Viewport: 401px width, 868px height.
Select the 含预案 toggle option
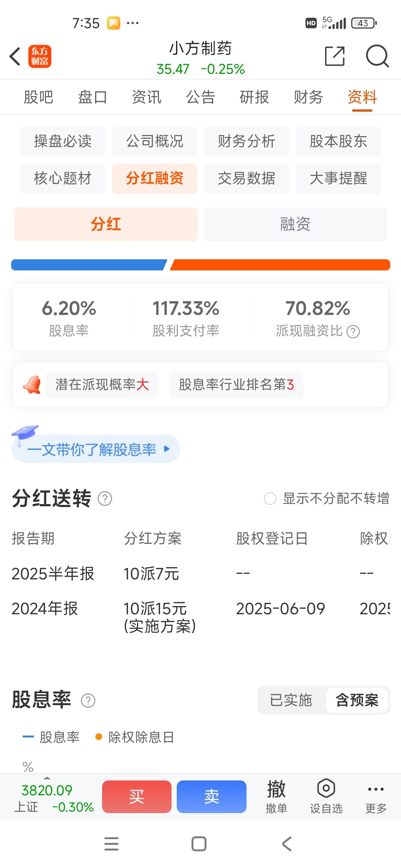click(357, 700)
